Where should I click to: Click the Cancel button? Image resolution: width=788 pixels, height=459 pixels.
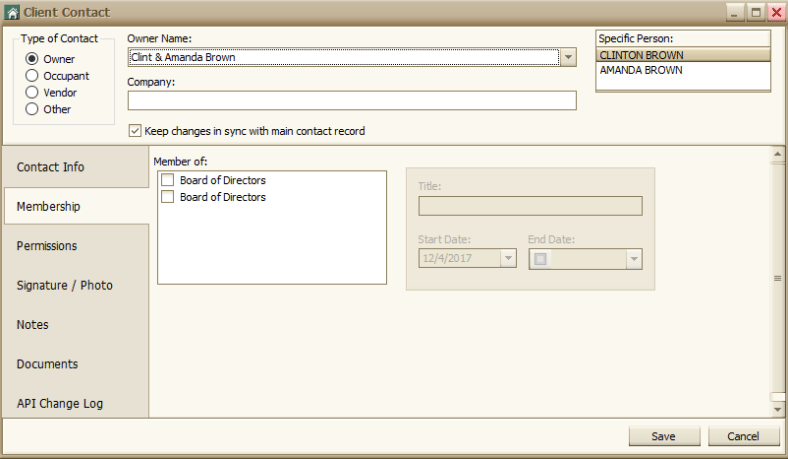click(x=743, y=436)
